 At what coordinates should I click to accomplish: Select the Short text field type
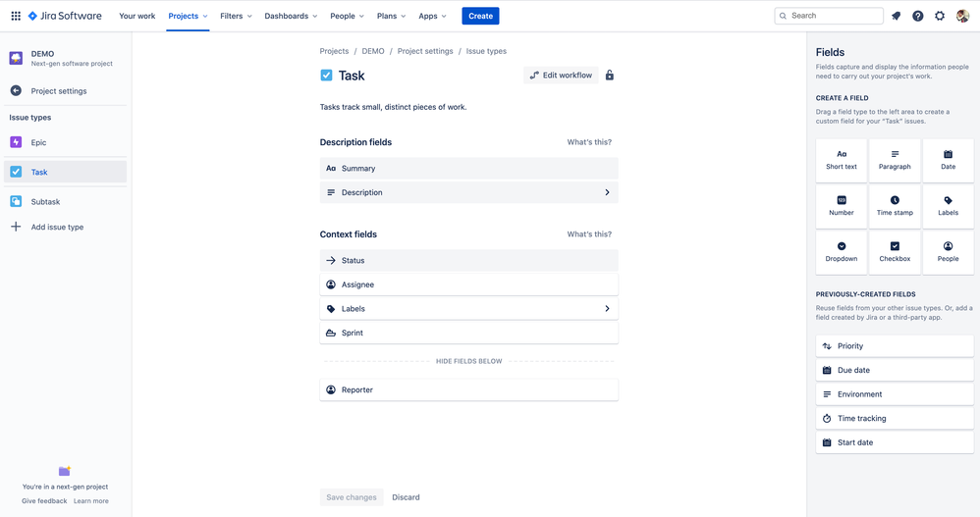(842, 161)
